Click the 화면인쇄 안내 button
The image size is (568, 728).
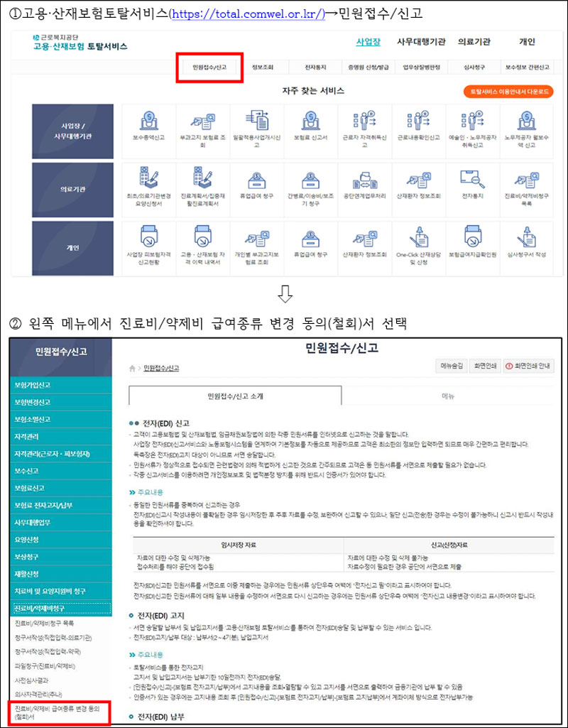(528, 365)
